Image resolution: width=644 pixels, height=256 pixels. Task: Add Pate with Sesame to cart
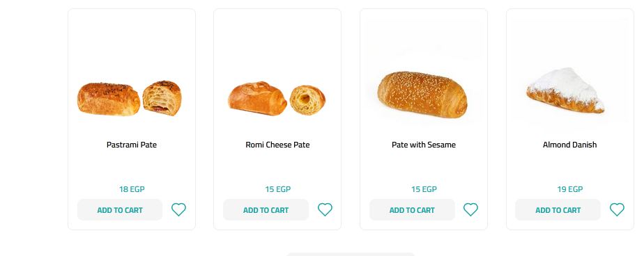[x=412, y=209]
